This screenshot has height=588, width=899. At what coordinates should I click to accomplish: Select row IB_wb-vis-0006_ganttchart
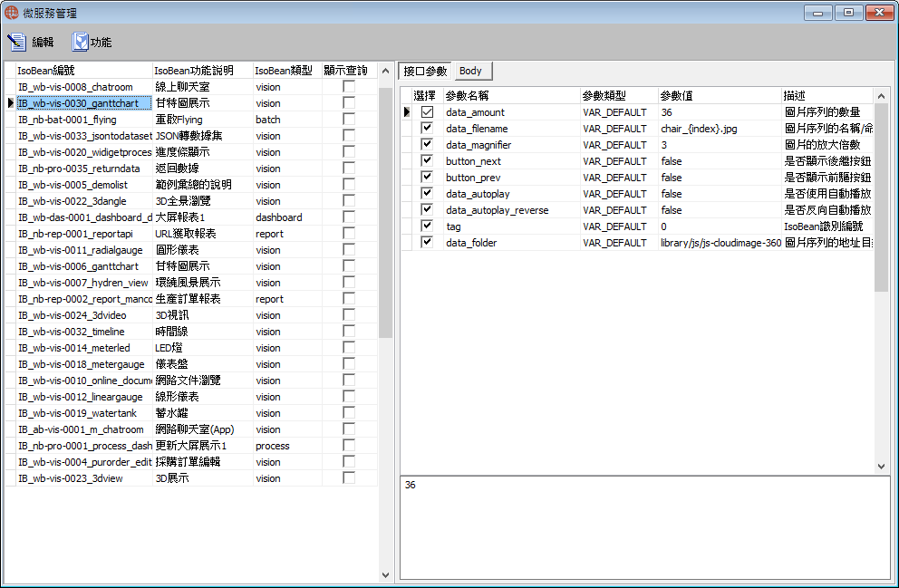click(191, 266)
